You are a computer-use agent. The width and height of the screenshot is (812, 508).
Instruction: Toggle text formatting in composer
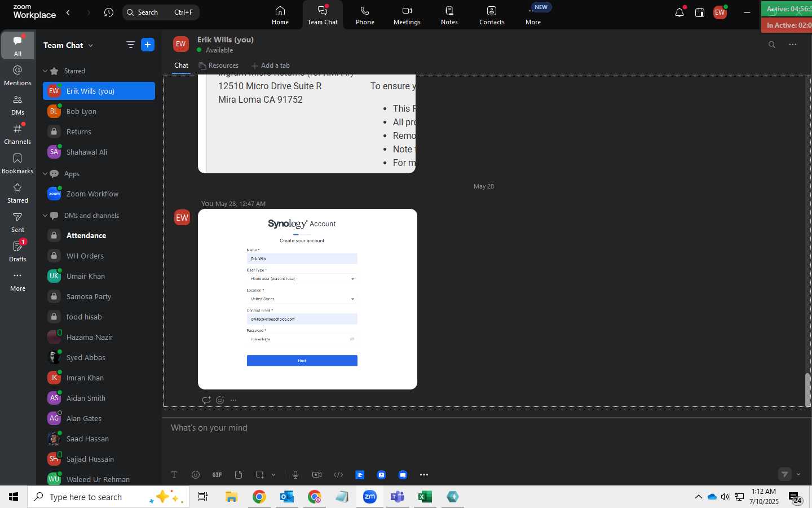(x=174, y=475)
